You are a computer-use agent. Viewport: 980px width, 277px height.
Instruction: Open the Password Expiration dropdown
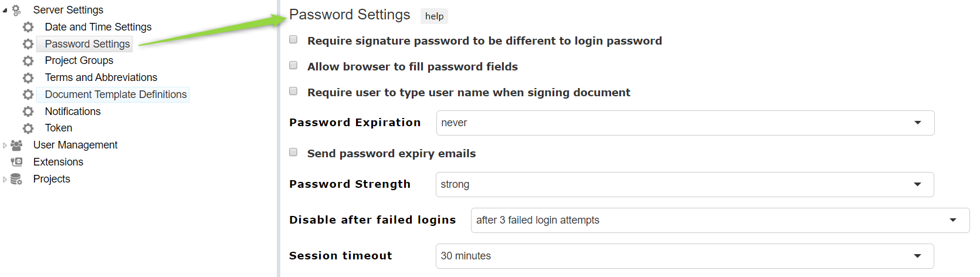(x=685, y=123)
